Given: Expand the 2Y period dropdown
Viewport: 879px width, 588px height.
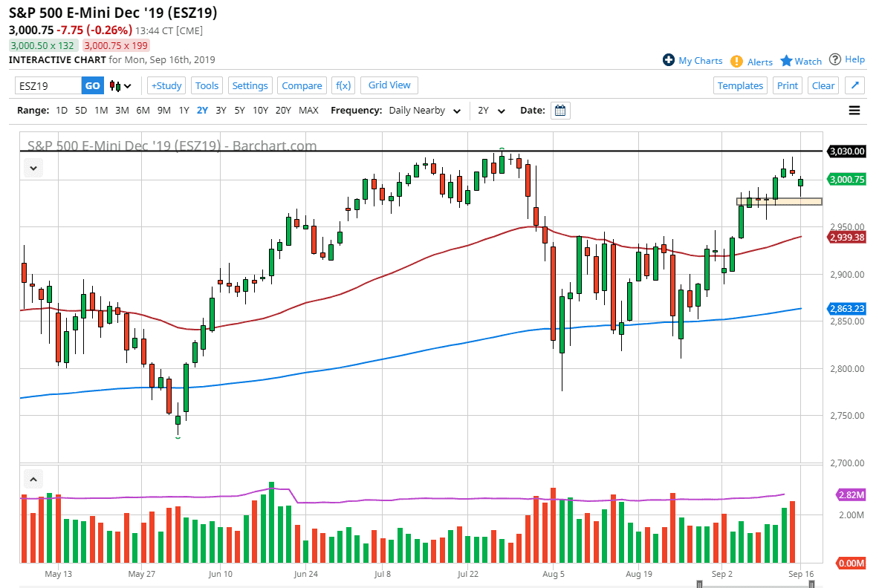Looking at the screenshot, I should coord(491,110).
